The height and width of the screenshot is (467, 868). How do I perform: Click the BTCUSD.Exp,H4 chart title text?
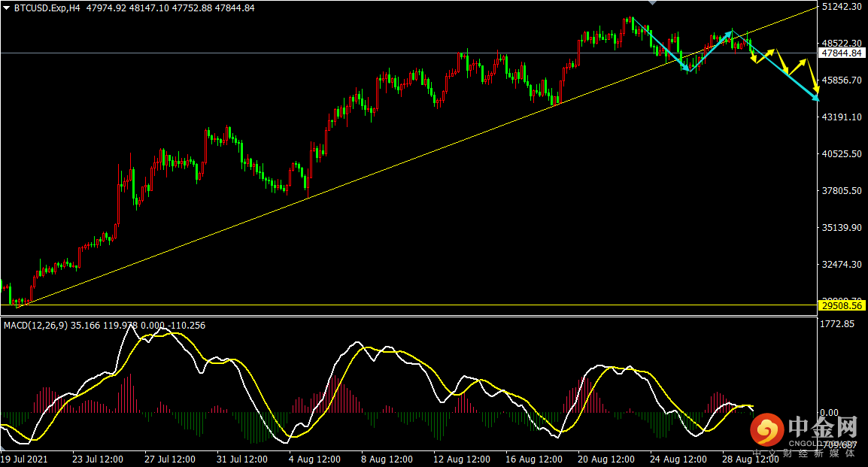(47, 8)
